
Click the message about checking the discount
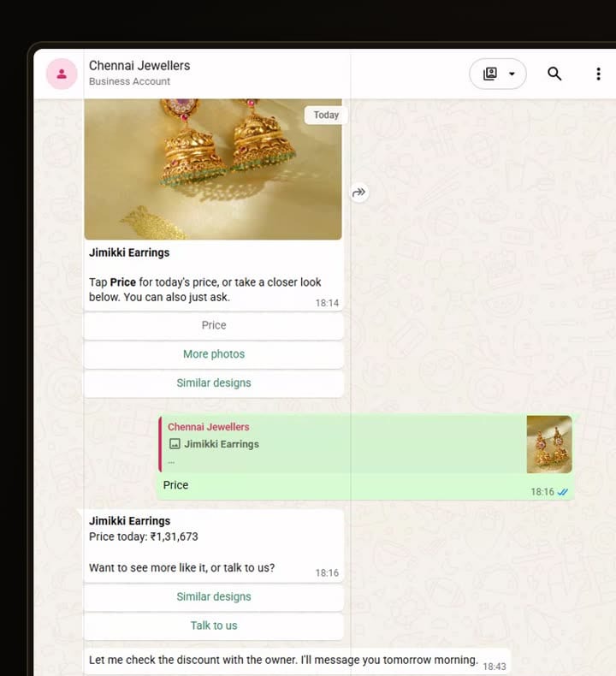283,660
